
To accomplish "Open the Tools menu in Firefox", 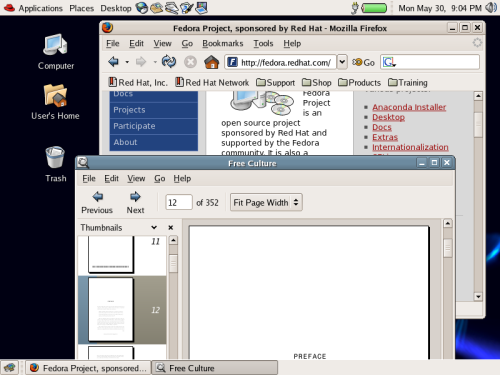I will coord(263,43).
